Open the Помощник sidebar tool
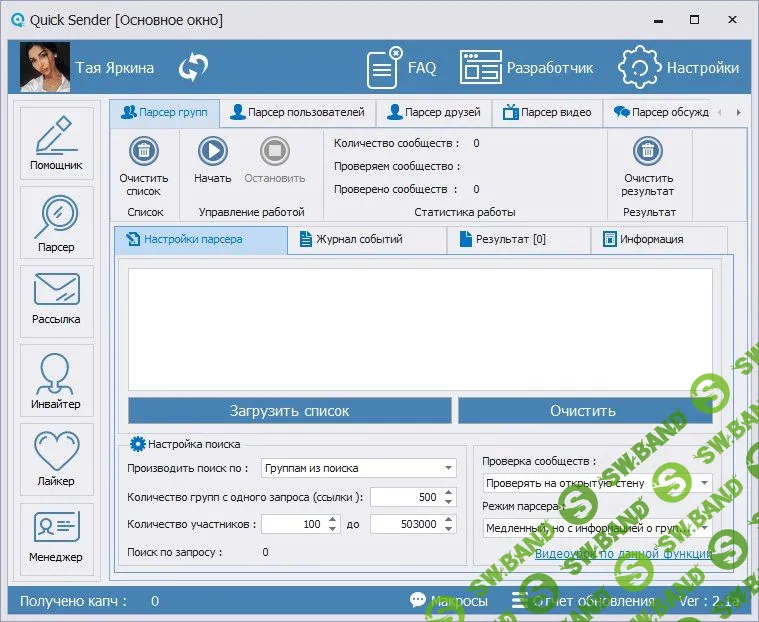 coord(57,143)
